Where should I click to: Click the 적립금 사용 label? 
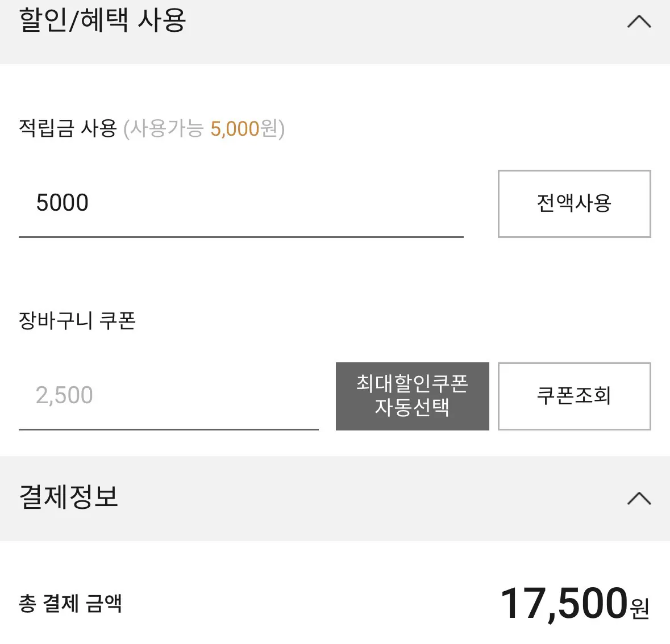click(x=68, y=128)
